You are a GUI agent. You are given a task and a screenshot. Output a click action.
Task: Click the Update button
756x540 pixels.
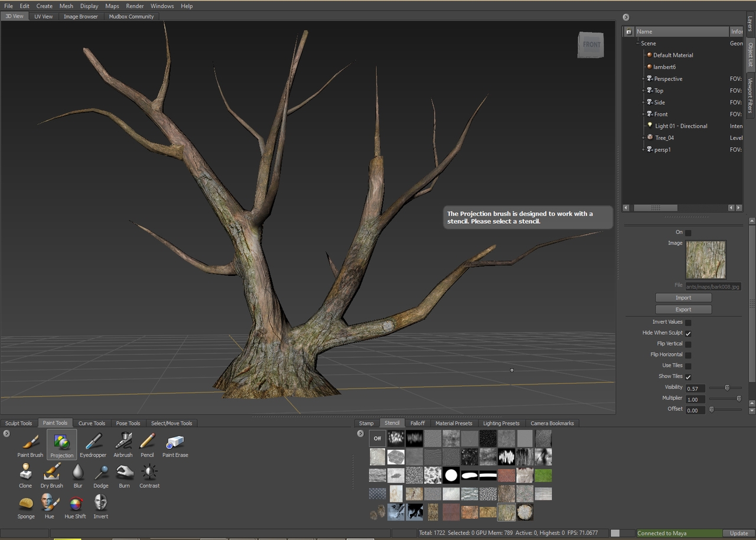[x=739, y=533]
